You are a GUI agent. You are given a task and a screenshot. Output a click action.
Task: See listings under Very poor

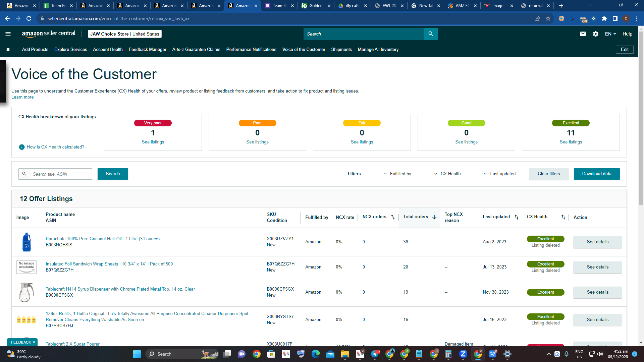[153, 142]
